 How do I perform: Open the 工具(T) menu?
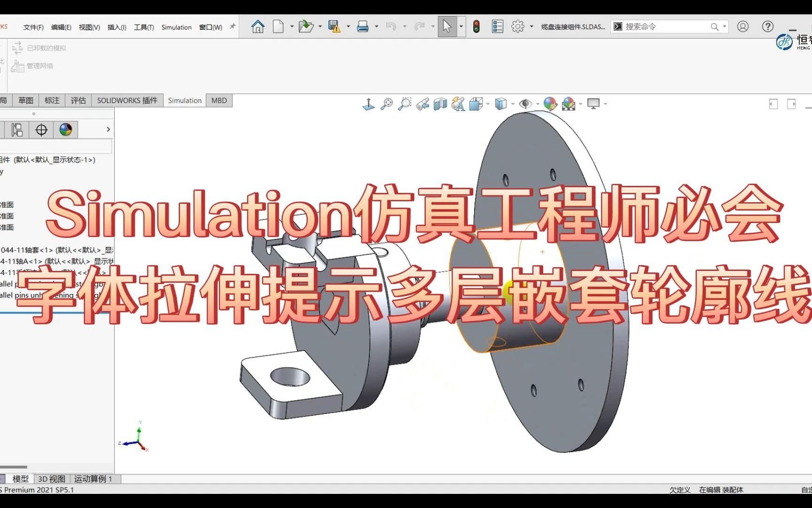click(144, 27)
